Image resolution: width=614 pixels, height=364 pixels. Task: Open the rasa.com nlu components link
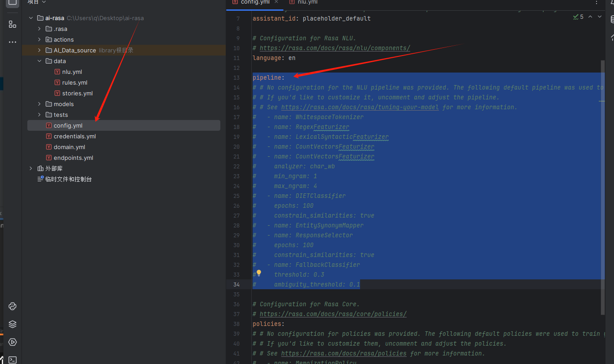point(335,48)
